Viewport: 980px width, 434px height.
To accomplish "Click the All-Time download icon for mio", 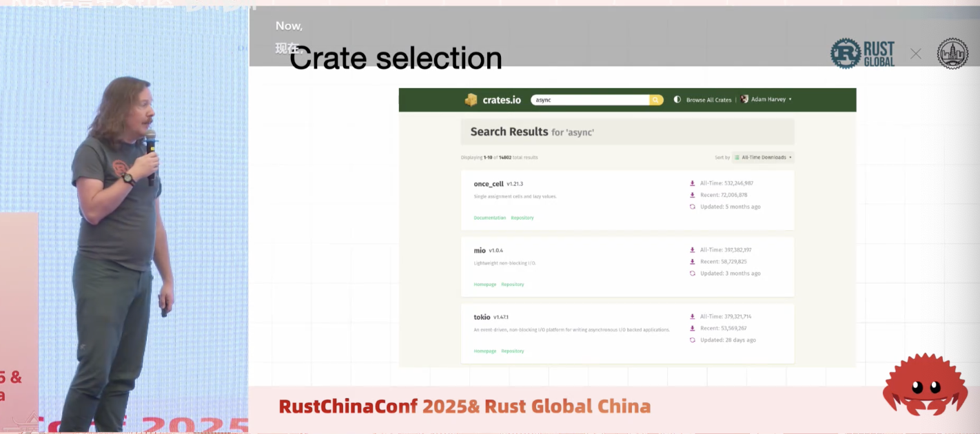I will coord(692,250).
